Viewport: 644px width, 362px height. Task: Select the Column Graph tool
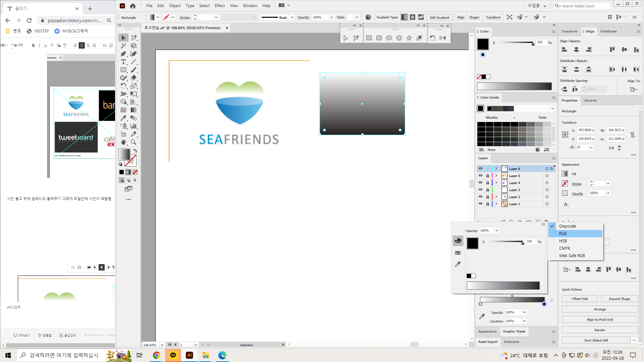click(133, 126)
